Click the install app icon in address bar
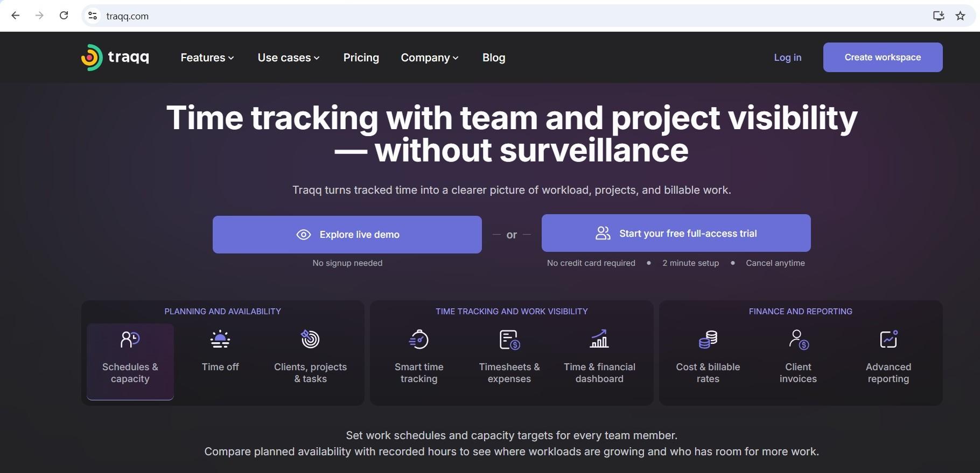This screenshot has width=980, height=473. coord(939,16)
